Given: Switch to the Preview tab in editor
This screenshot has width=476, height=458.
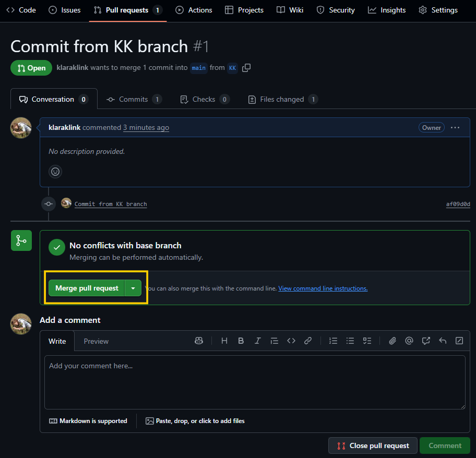Looking at the screenshot, I should (x=96, y=341).
